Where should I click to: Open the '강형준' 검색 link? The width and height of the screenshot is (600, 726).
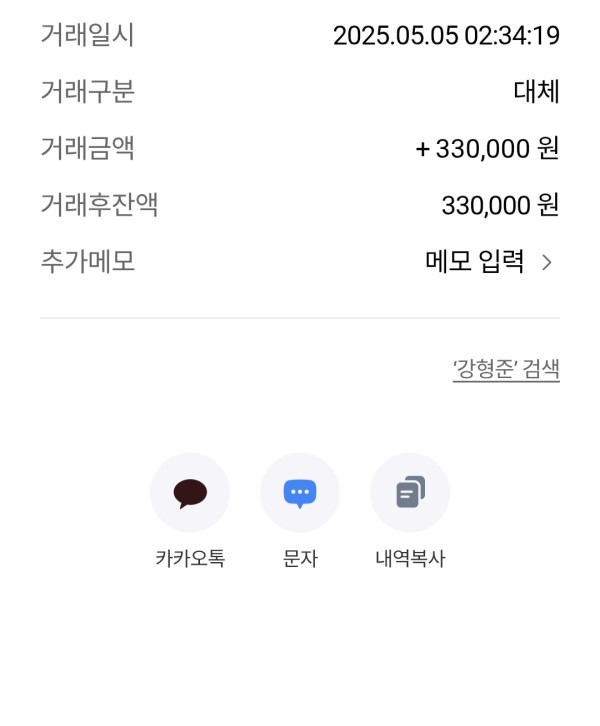pyautogui.click(x=506, y=369)
